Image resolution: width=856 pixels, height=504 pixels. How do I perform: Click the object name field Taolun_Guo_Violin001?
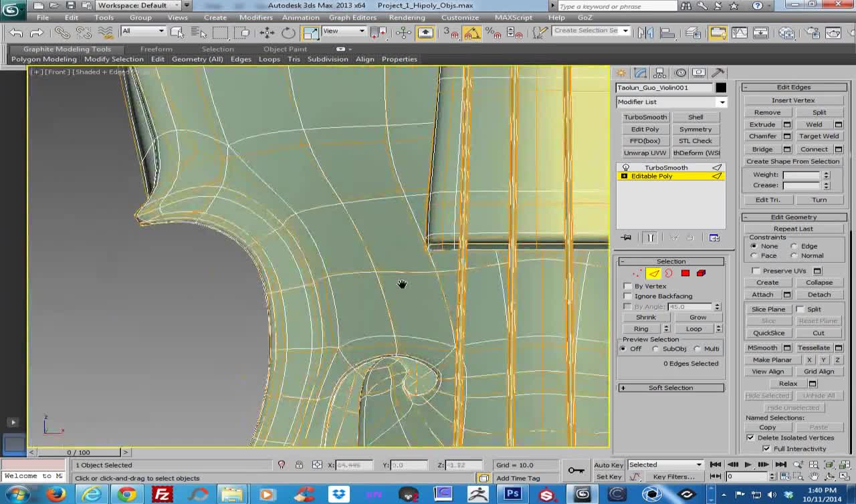point(664,88)
